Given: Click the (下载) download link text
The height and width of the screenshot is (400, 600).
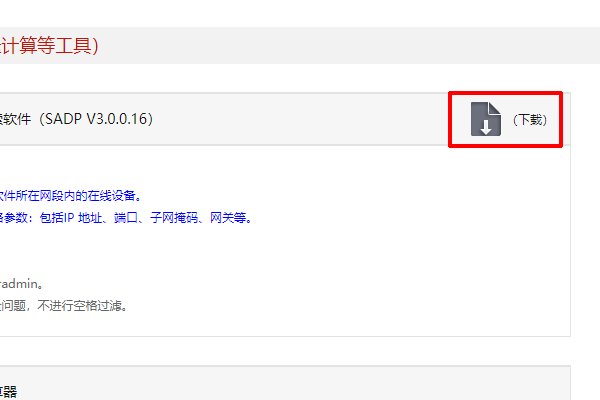Looking at the screenshot, I should (x=530, y=120).
